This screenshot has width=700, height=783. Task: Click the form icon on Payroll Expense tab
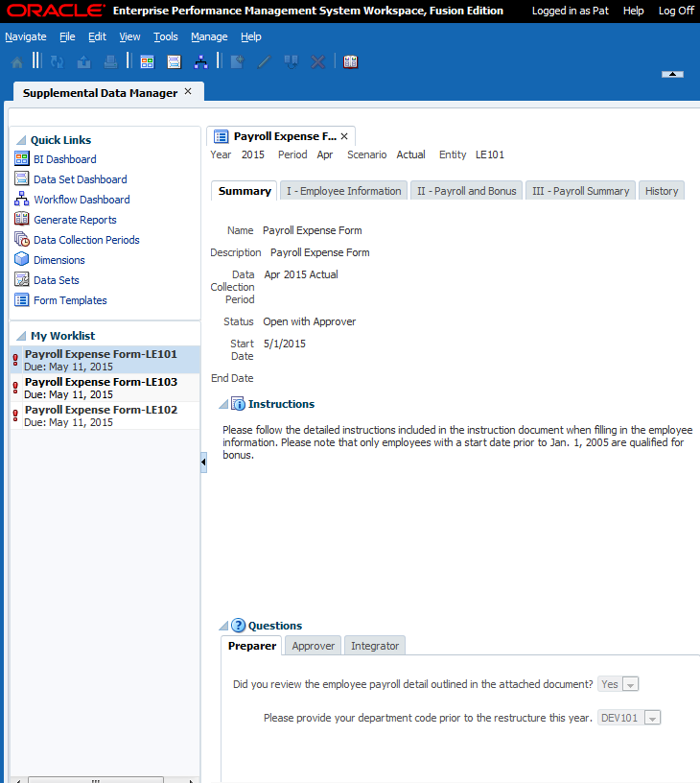pos(221,136)
